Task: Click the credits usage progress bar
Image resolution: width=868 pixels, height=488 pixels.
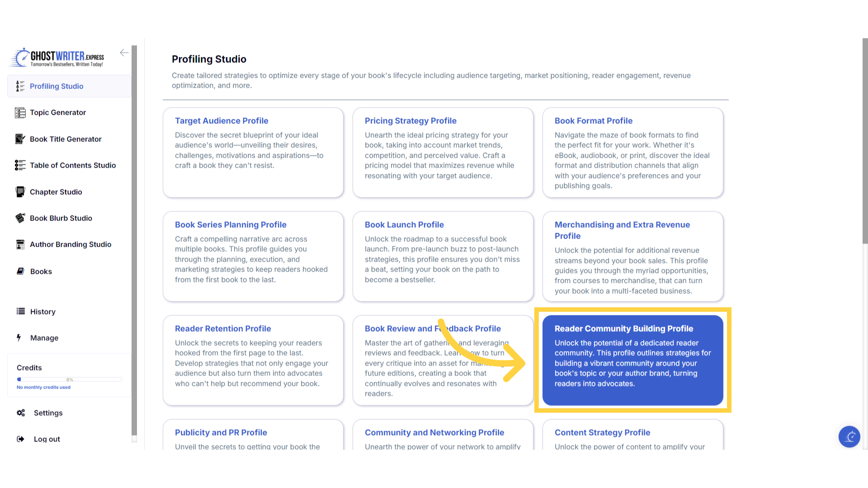Action: click(69, 380)
